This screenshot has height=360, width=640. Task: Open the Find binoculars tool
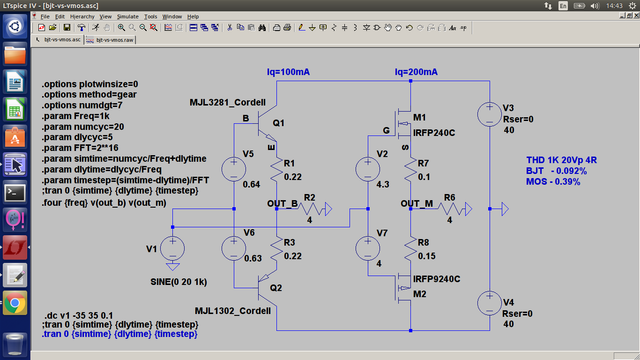coord(262,28)
